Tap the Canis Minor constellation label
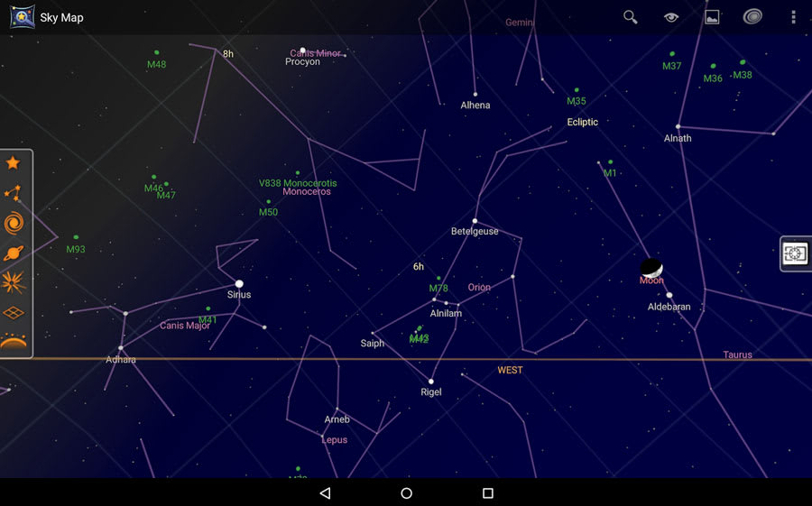Screen dimensions: 812x506 pos(315,53)
